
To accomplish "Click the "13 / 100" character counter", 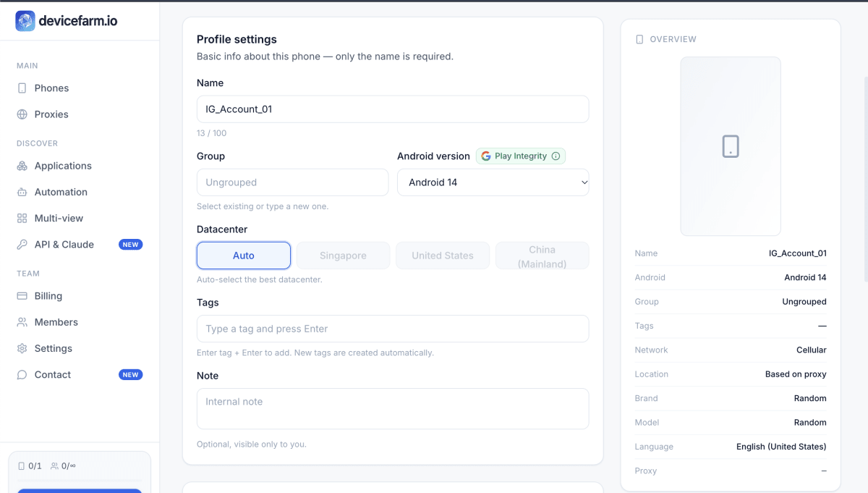I will pos(211,133).
